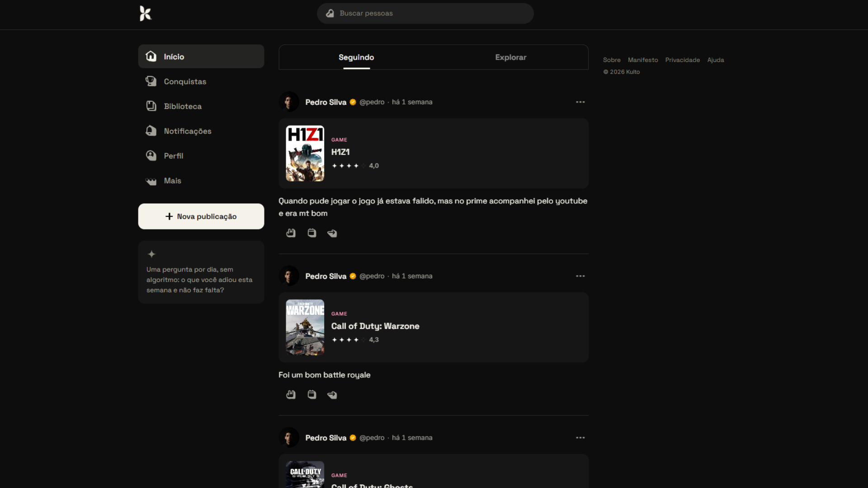Screen dimensions: 868x488
Task: Click Pedro Silva's name on the H1Z1 post
Action: 325,102
